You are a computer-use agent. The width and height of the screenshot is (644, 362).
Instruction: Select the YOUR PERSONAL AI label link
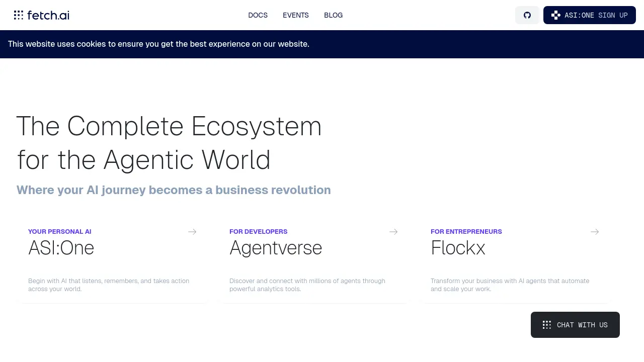59,232
